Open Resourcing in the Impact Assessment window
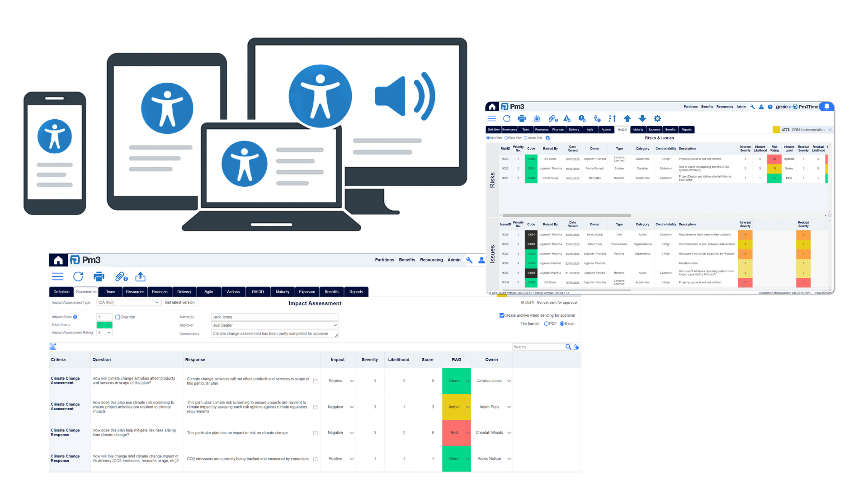This screenshot has width=868, height=488. point(431,260)
